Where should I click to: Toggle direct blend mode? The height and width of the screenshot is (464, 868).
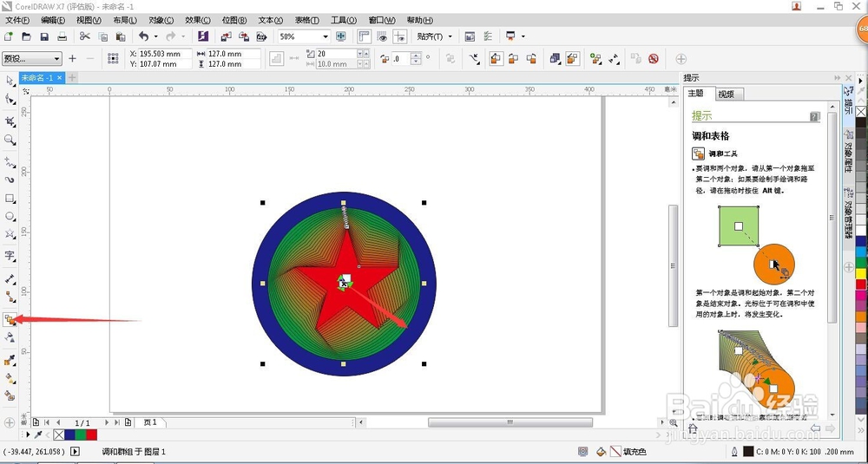pyautogui.click(x=496, y=59)
